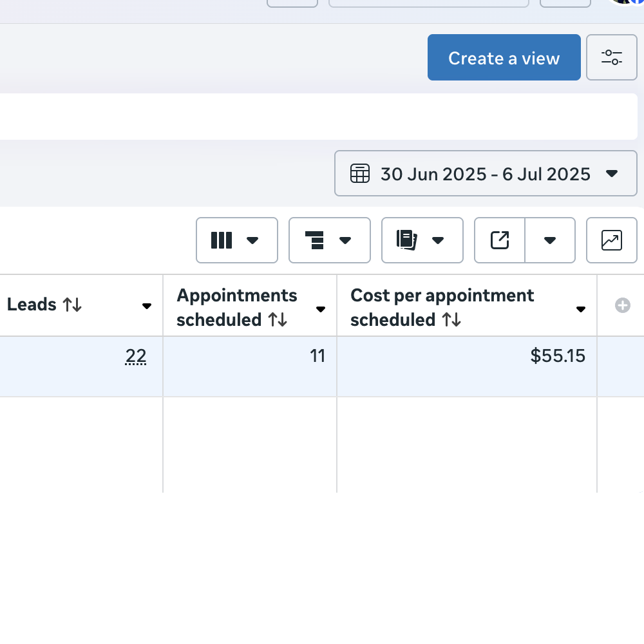Open the filter sliders settings icon
Screen dimensions: 644x644
coord(612,57)
